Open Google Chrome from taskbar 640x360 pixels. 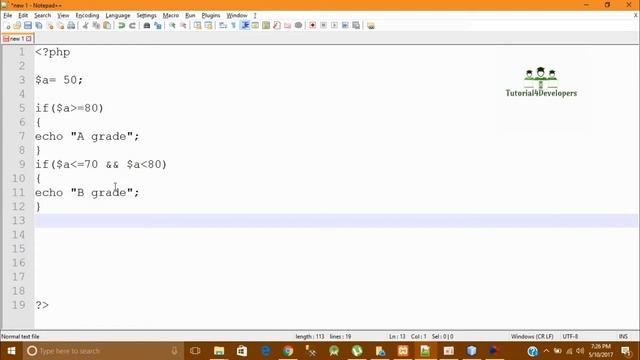pyautogui.click(x=288, y=351)
